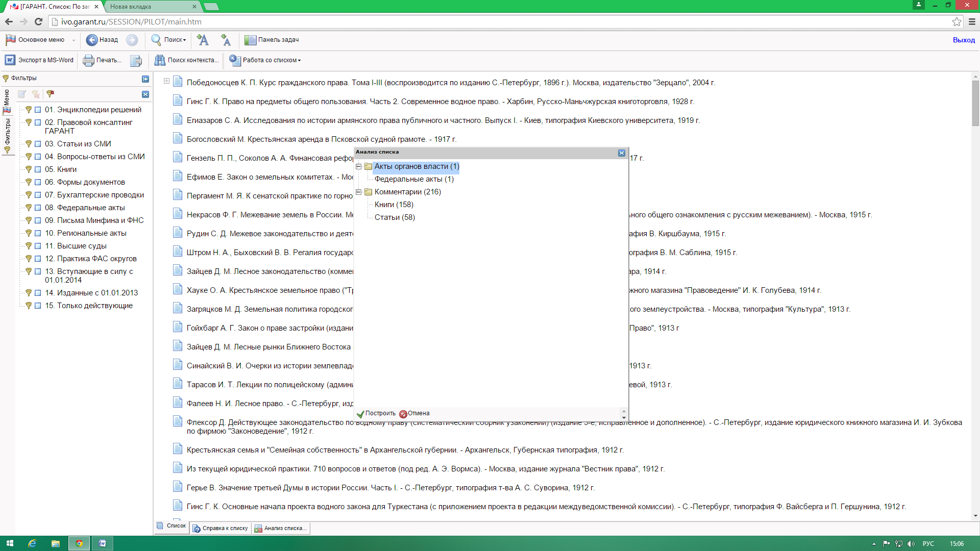The image size is (980, 551).
Task: Select Федеральные акты (1) tree item
Action: pos(414,179)
